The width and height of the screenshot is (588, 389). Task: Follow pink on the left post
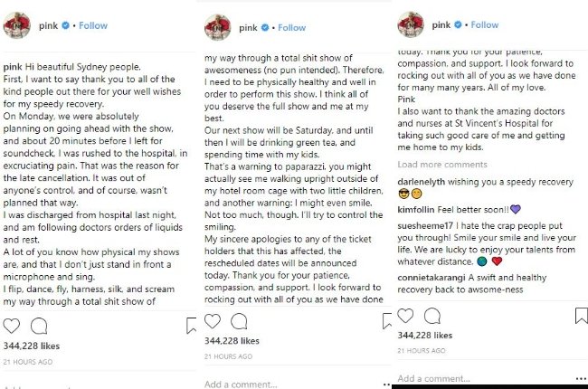click(x=93, y=25)
